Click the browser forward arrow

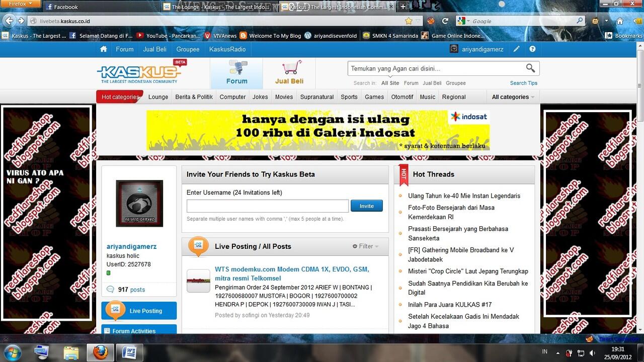21,21
